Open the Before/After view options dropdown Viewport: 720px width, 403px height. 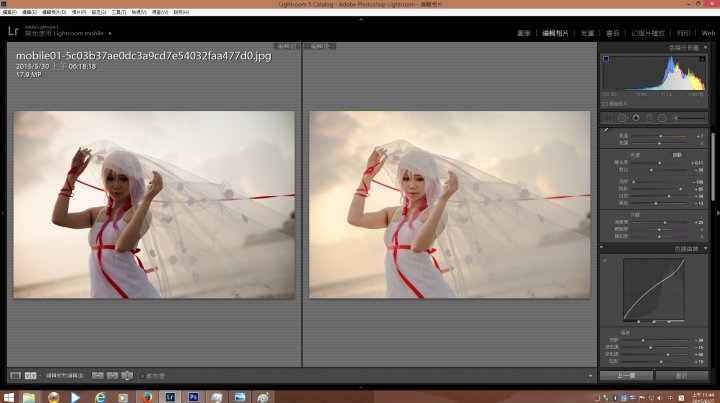(x=40, y=376)
